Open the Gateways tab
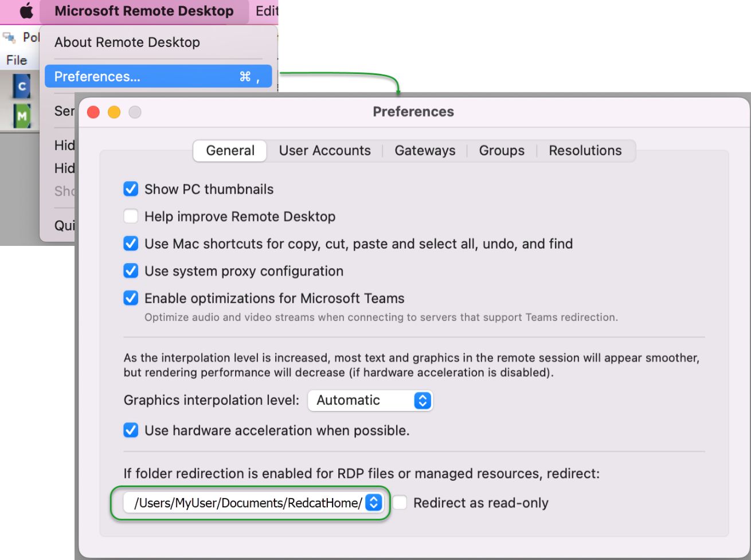 pos(425,151)
